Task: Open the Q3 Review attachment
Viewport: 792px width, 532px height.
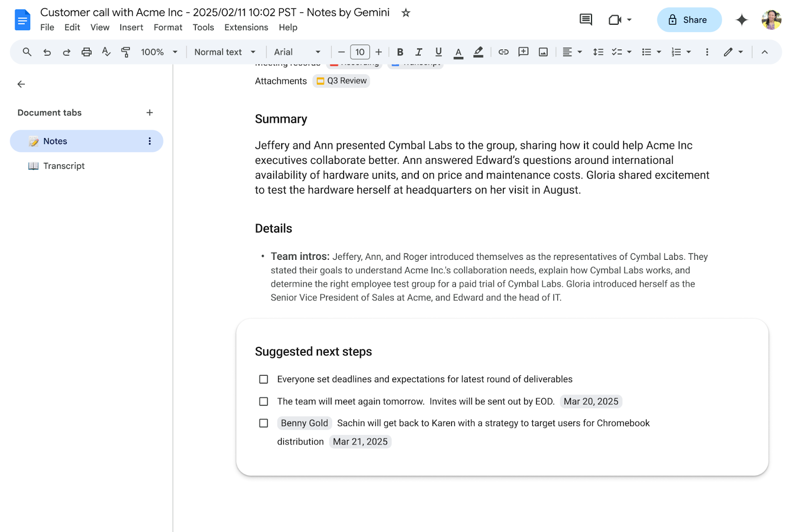Action: click(x=341, y=81)
